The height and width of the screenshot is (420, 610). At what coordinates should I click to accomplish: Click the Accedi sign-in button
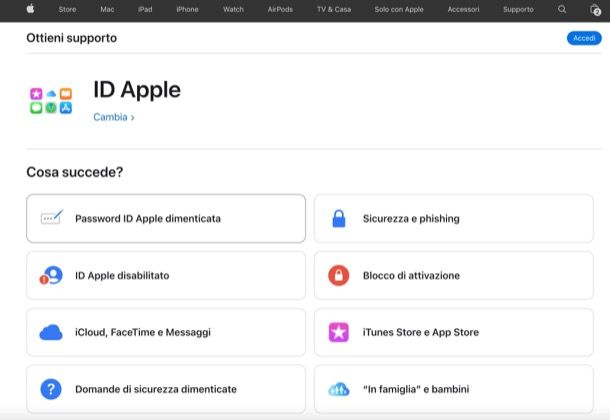[x=584, y=38]
